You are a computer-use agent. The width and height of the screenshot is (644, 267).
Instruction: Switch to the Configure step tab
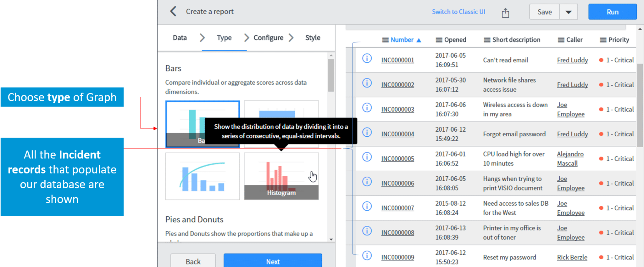[268, 38]
